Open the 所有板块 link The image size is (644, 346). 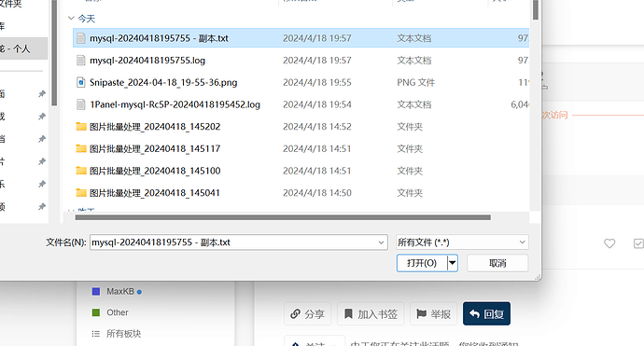pos(123,334)
